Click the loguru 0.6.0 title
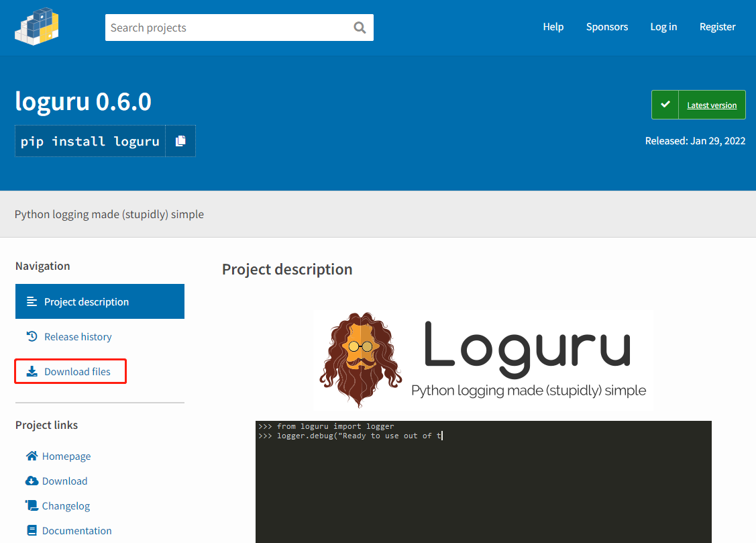 pos(83,101)
